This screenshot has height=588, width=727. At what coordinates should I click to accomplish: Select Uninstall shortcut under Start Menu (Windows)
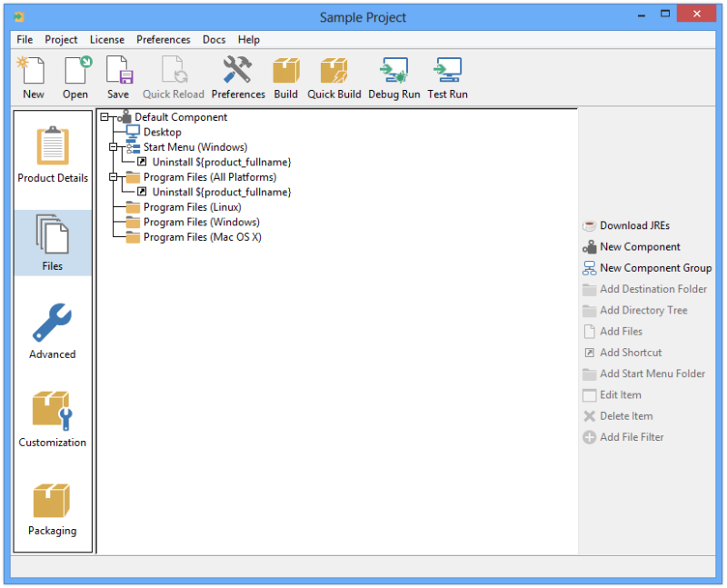click(x=222, y=163)
